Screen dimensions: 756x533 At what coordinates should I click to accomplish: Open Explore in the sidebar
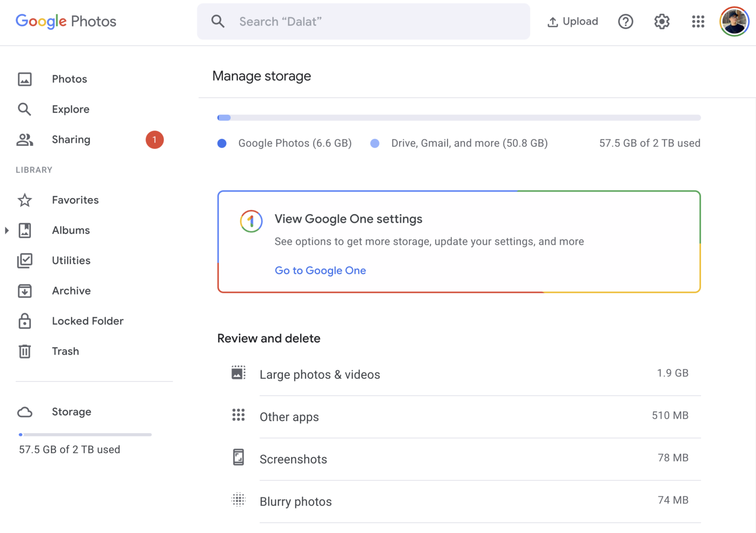point(71,109)
